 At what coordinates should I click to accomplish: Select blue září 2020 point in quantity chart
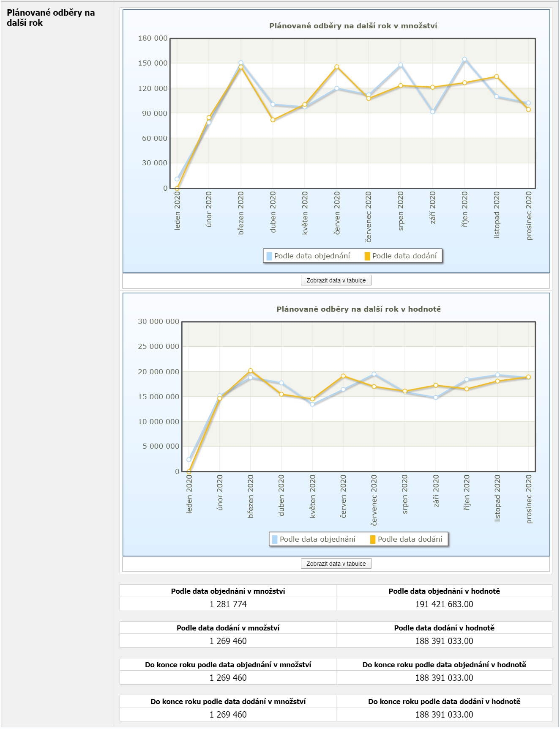(x=432, y=112)
